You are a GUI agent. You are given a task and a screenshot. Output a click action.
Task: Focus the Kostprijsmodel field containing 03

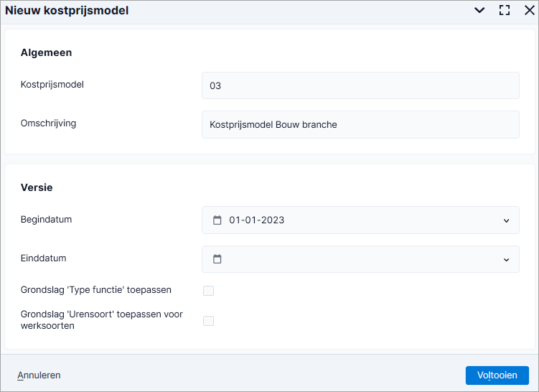point(360,85)
